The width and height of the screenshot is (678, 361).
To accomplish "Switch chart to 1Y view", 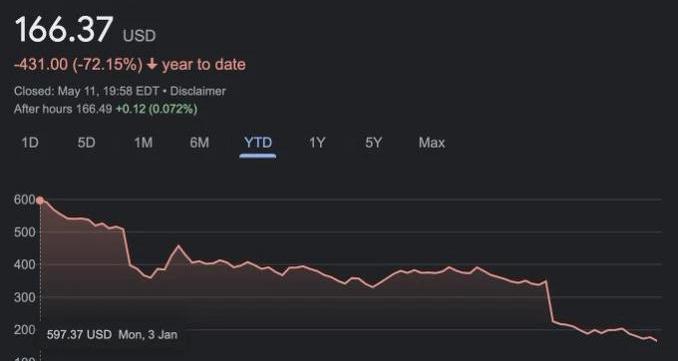I will (x=317, y=143).
